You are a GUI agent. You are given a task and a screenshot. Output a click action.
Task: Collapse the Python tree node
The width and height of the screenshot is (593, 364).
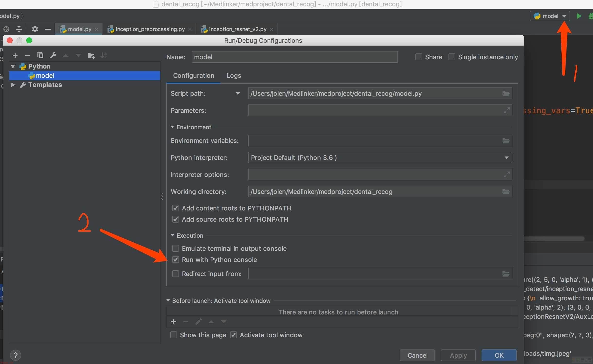point(13,66)
